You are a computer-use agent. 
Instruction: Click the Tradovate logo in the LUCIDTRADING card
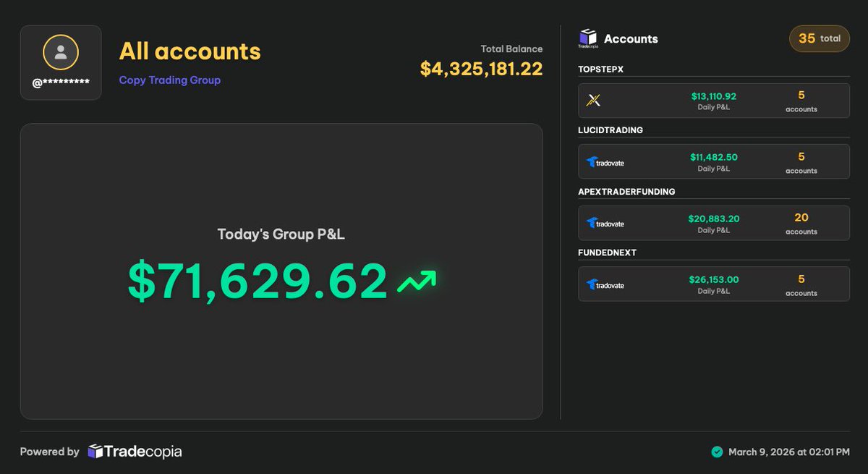tap(605, 162)
